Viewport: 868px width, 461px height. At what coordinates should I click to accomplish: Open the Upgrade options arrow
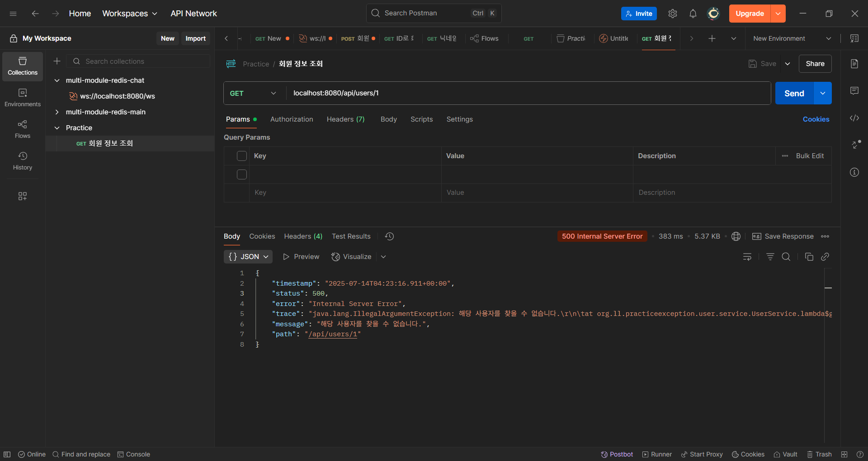click(778, 14)
